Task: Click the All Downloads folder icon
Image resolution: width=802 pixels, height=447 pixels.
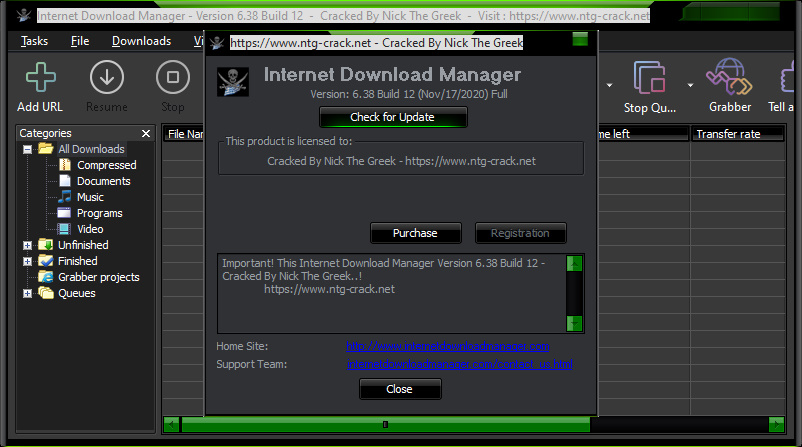Action: [46, 149]
